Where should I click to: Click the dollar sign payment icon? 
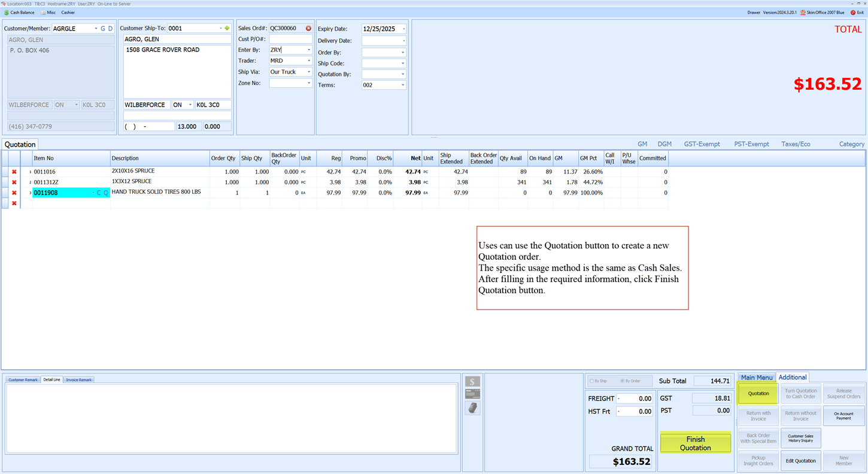(472, 381)
